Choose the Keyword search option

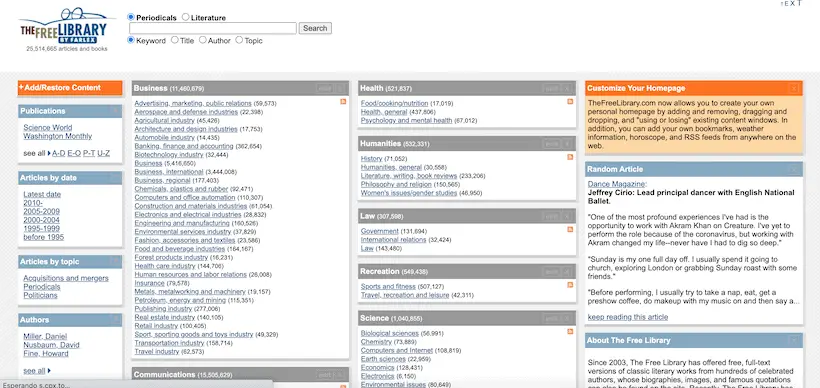pos(131,40)
